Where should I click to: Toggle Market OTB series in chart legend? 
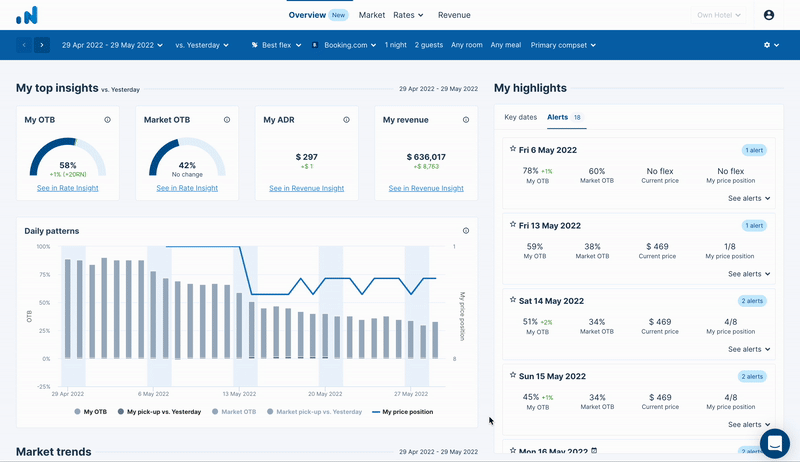point(234,412)
